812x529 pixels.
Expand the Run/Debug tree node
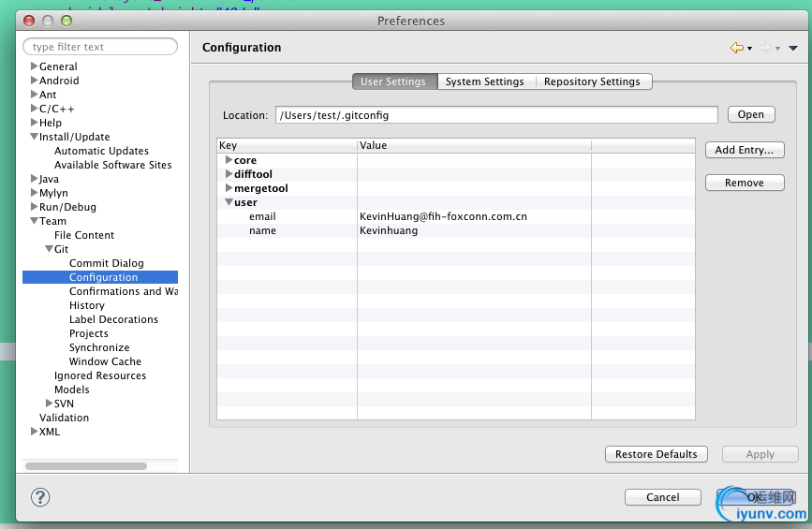[x=34, y=207]
